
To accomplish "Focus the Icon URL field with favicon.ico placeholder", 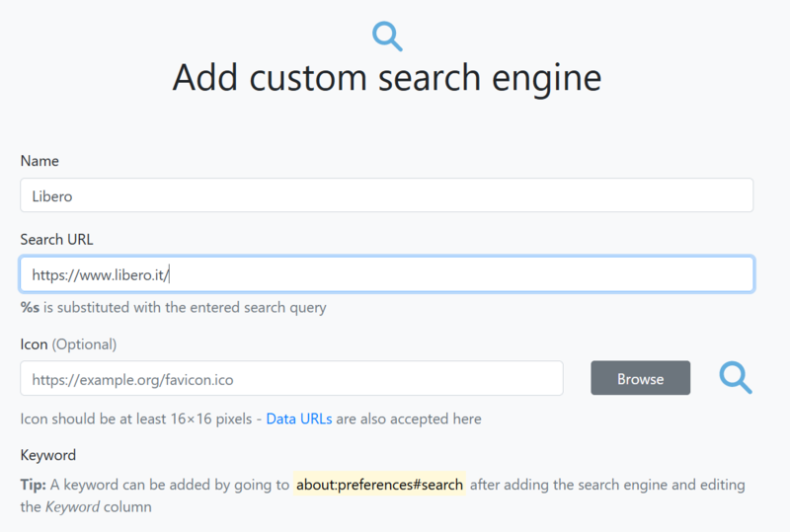I will coord(291,378).
